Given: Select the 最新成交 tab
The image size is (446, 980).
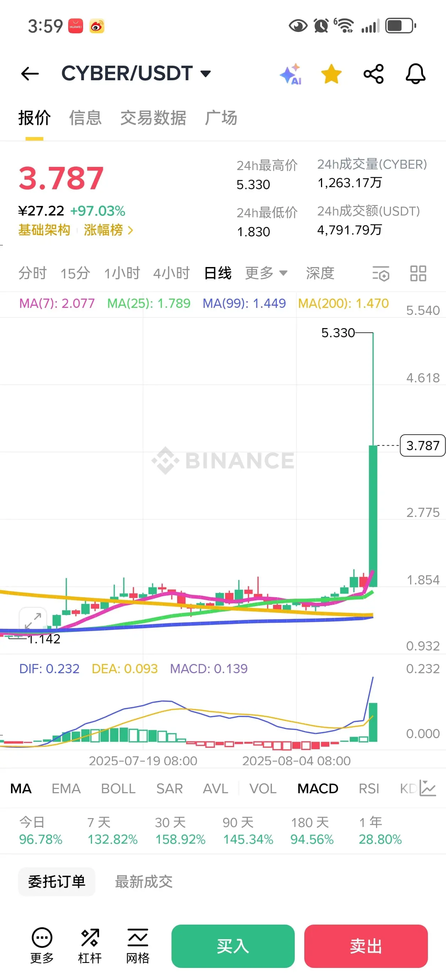Looking at the screenshot, I should (144, 881).
